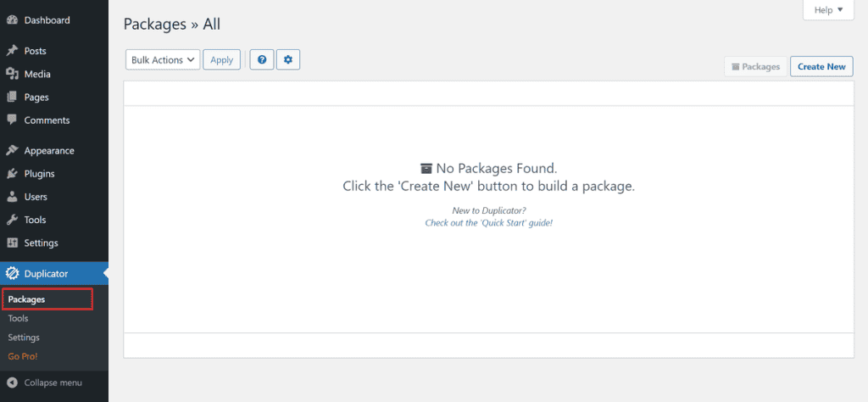Click Collapse menu text
Image resolution: width=868 pixels, height=402 pixels.
[53, 382]
